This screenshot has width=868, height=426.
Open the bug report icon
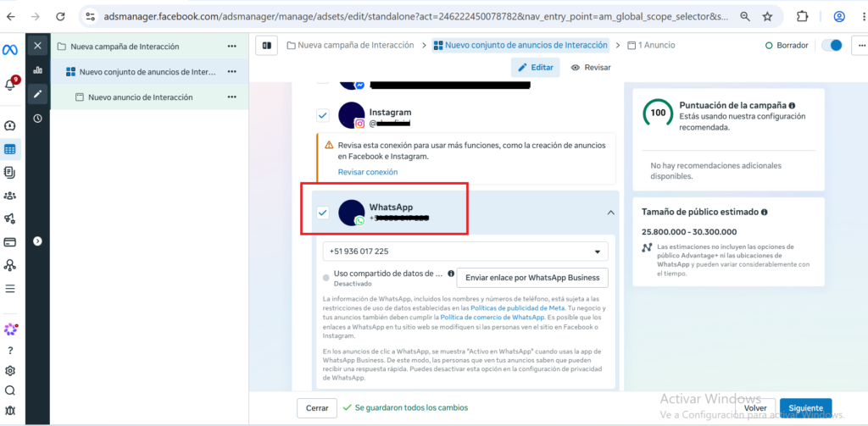10,411
